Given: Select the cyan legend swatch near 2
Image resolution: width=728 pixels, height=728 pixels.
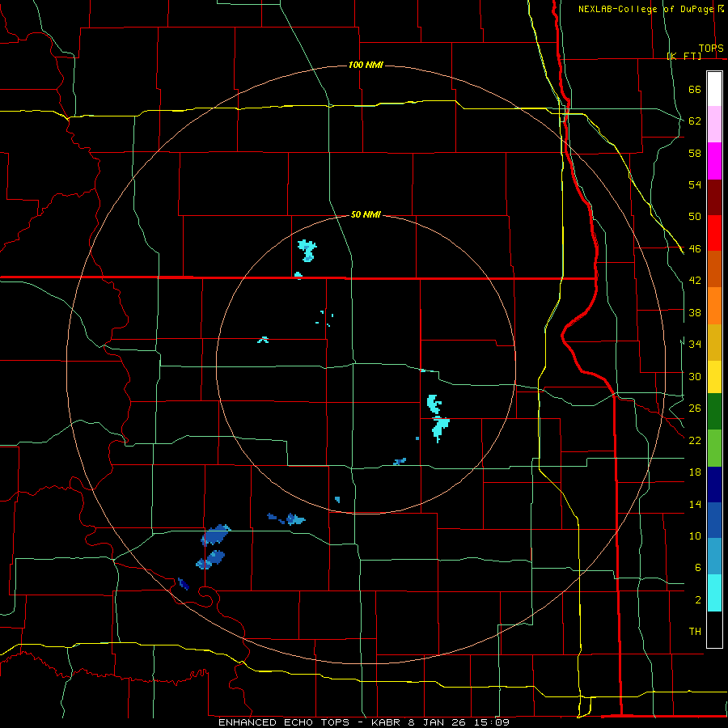Looking at the screenshot, I should [714, 593].
